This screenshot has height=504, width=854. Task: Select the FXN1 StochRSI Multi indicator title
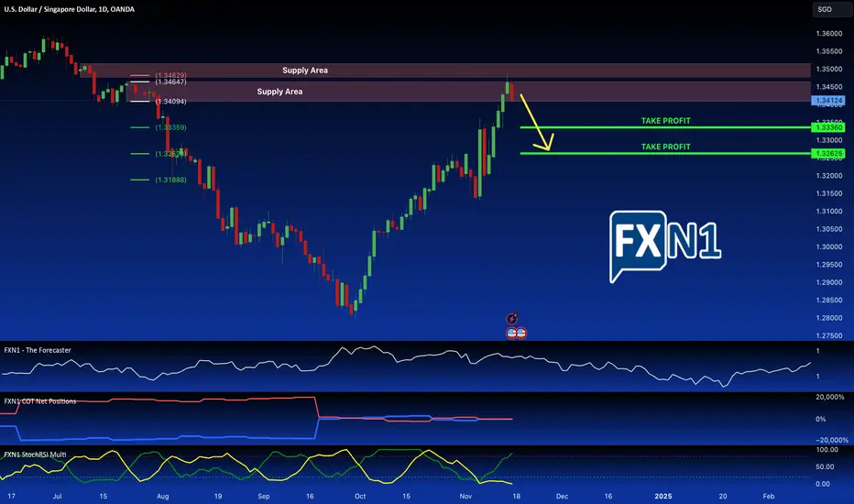point(36,455)
